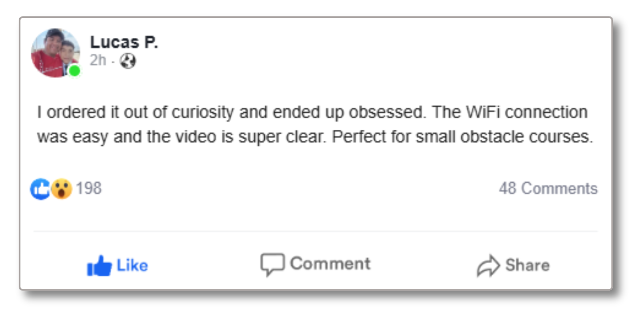The width and height of the screenshot is (644, 320).
Task: Click the blue thumbs-up Like button icon
Action: click(99, 266)
